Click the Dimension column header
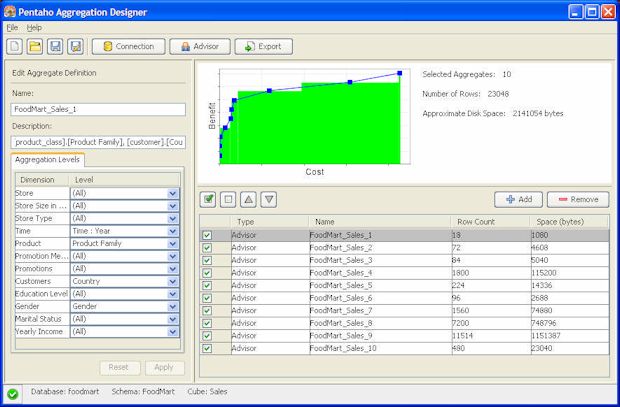 coord(42,180)
